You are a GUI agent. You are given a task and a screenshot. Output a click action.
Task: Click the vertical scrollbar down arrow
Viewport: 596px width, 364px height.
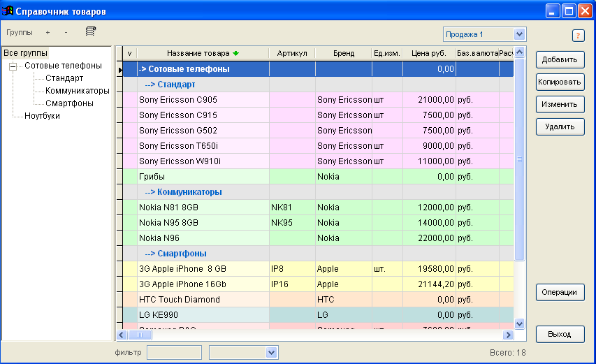click(x=520, y=323)
